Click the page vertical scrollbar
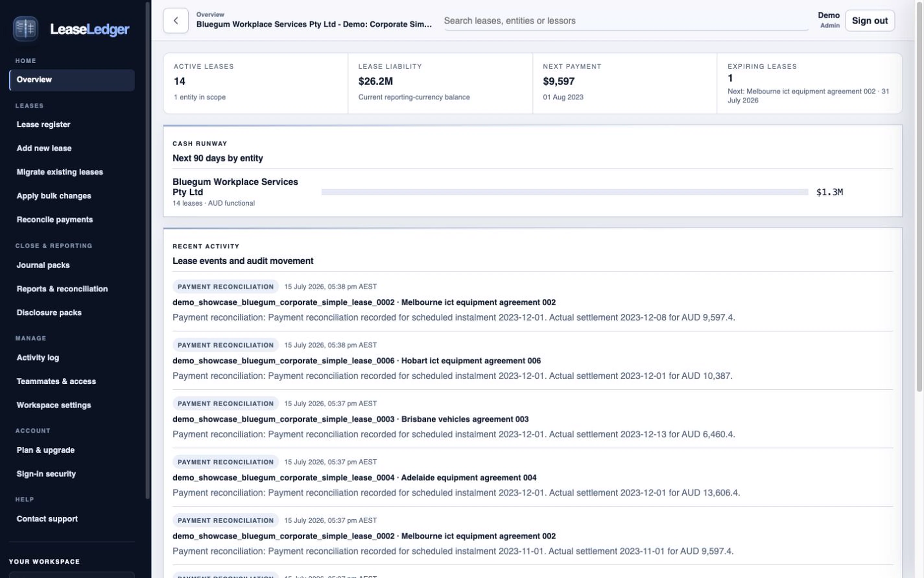 pyautogui.click(x=919, y=197)
